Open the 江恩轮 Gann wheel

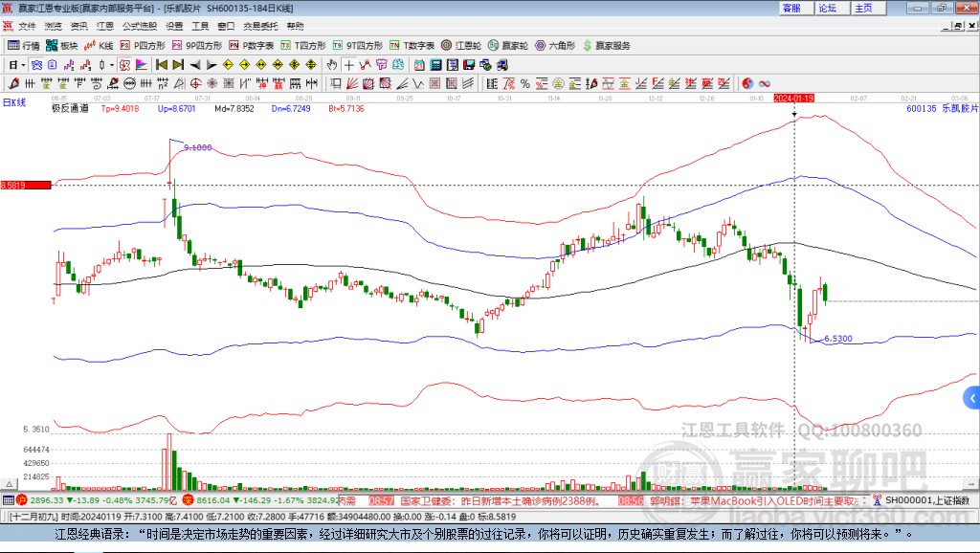(x=461, y=46)
